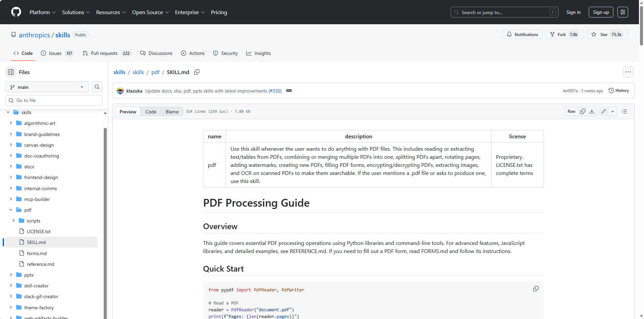Viewport: 644px width, 319px height.
Task: Copy the SKILL.md file path
Action: (197, 72)
